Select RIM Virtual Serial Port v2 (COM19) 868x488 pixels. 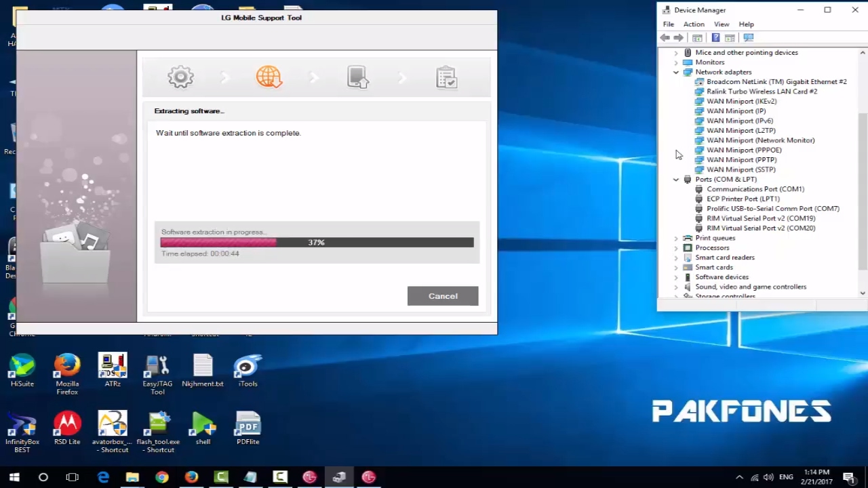click(761, 219)
